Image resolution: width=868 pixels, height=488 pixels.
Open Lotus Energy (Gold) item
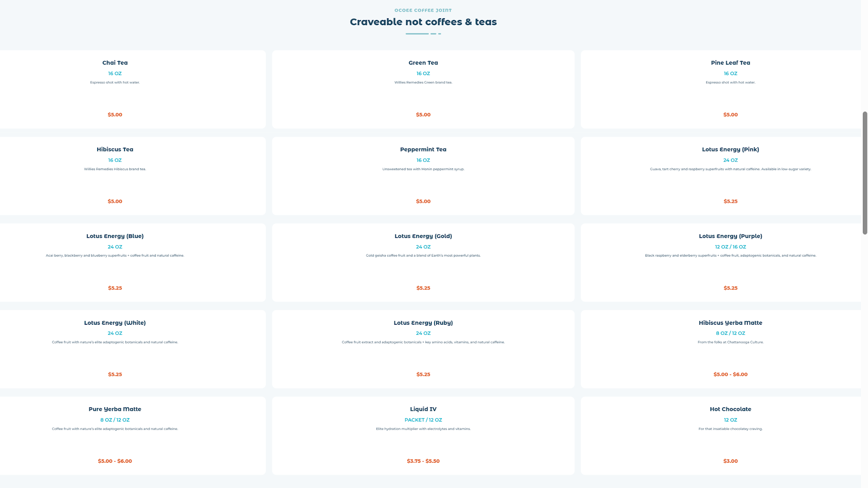point(423,263)
